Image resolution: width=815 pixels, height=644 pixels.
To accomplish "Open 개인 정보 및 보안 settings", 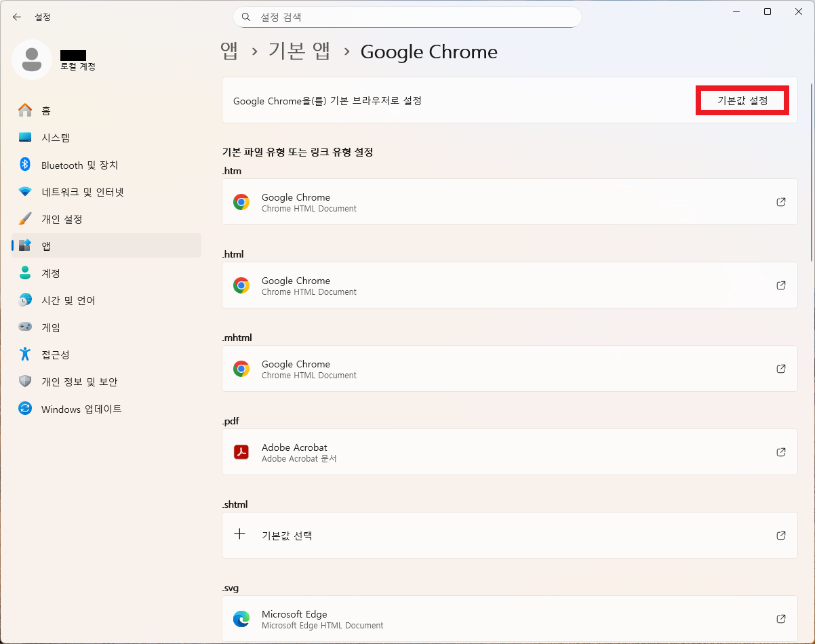I will pyautogui.click(x=106, y=381).
